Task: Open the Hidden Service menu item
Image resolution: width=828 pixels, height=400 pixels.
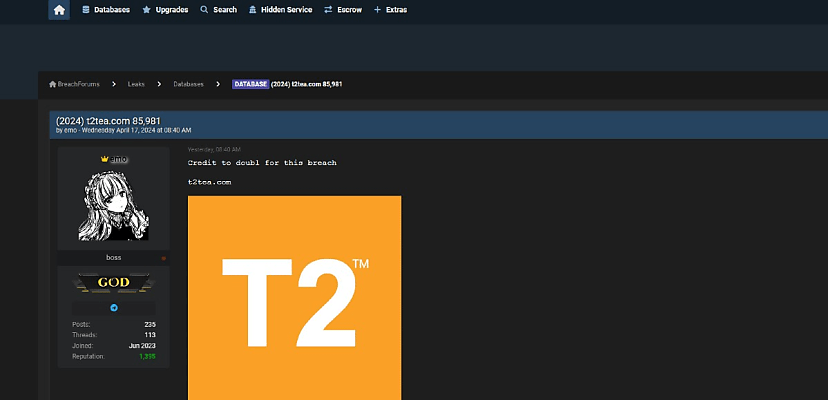Action: tap(280, 10)
